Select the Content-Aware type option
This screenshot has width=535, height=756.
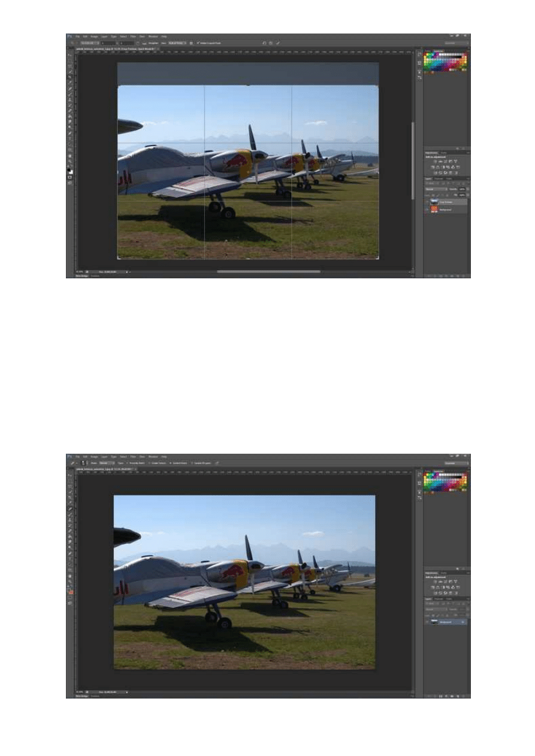pos(171,463)
